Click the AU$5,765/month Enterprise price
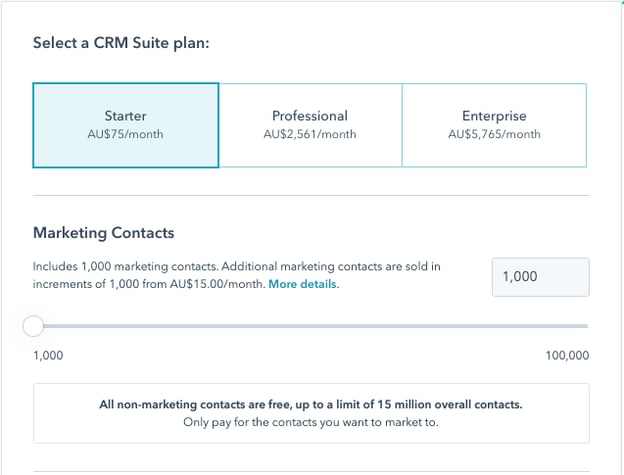624x475 pixels. (x=494, y=135)
